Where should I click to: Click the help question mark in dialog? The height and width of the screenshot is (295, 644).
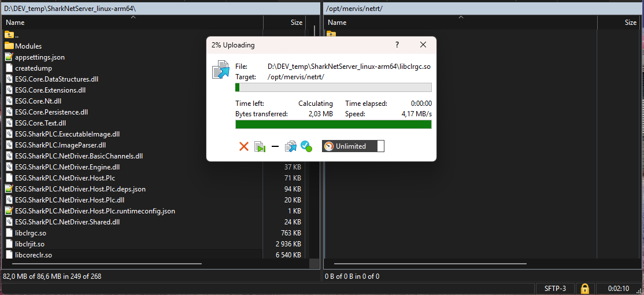[x=397, y=45]
